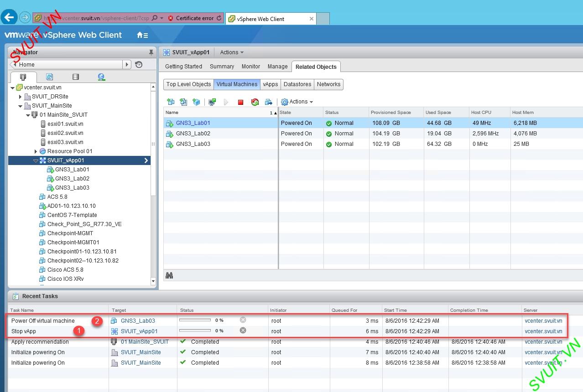Image resolution: width=583 pixels, height=392 pixels.
Task: Select GNS3_Lab02 row in VM table
Action: click(x=373, y=134)
